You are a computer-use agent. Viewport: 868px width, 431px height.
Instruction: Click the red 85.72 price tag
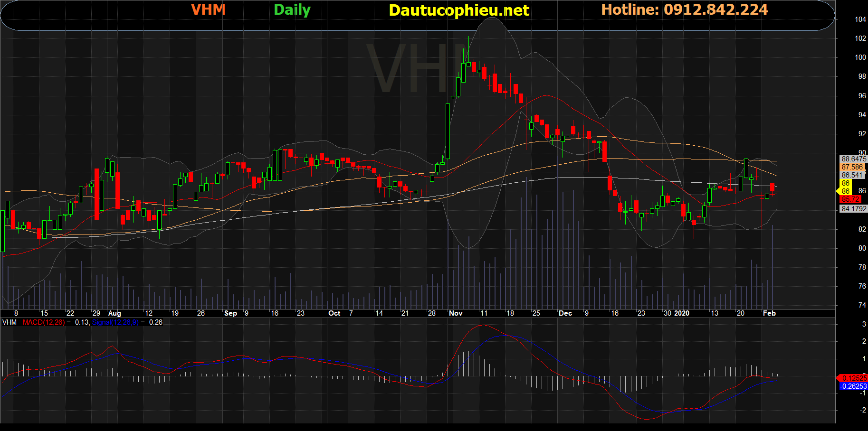pyautogui.click(x=850, y=199)
